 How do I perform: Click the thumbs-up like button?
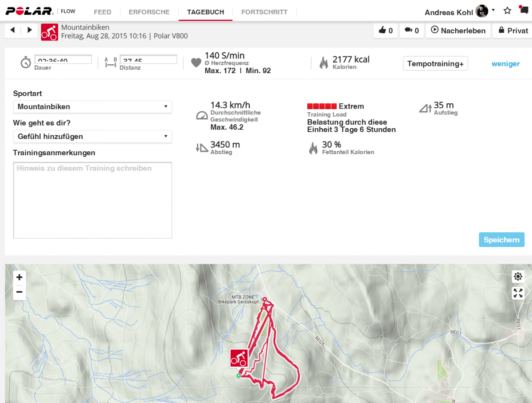[x=385, y=31]
